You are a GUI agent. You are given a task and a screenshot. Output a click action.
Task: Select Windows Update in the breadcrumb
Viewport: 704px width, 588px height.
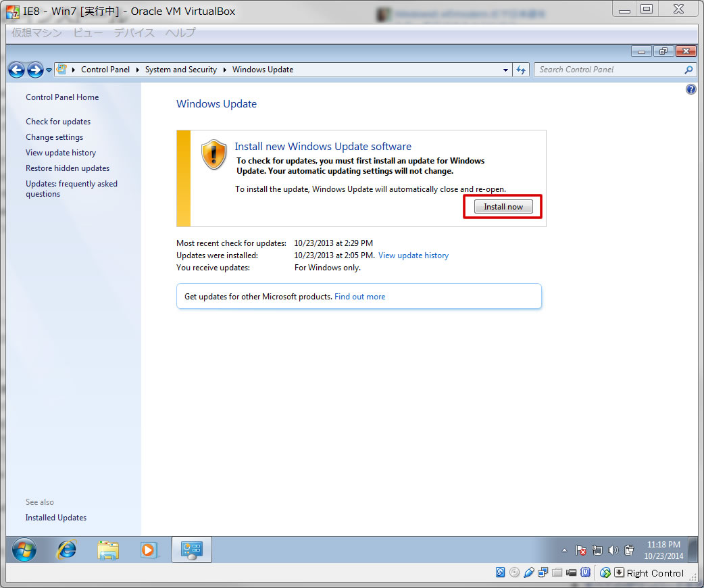coord(263,70)
